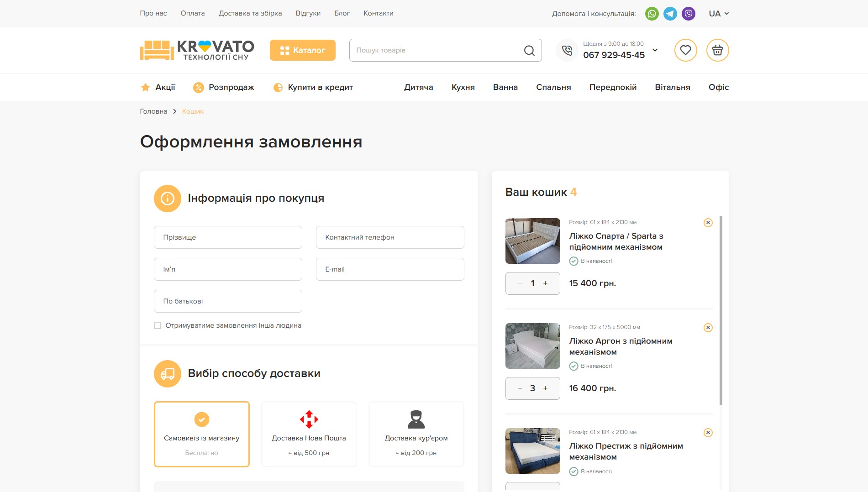868x492 pixels.
Task: Click the Акції star icon
Action: pos(145,87)
